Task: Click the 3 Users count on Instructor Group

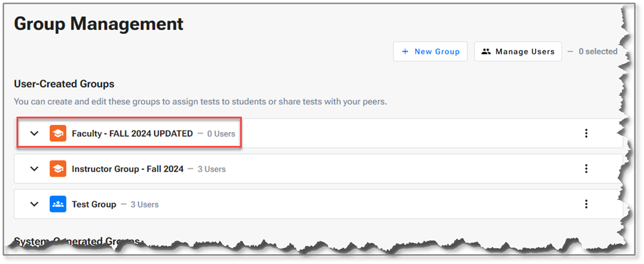Action: (211, 170)
